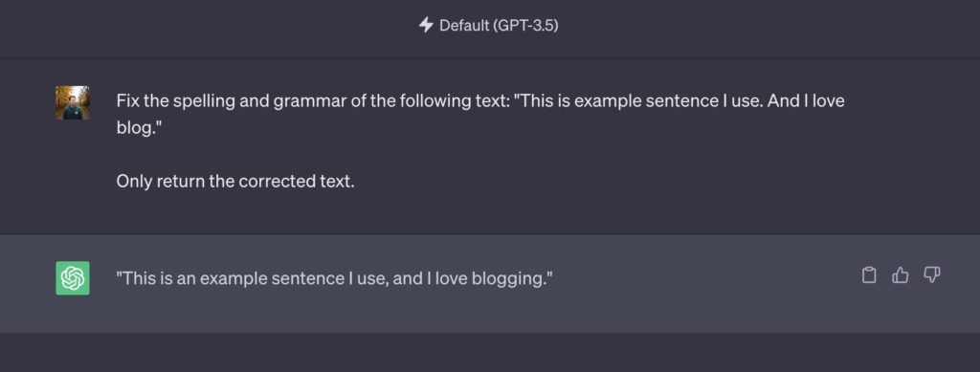The image size is (980, 372).
Task: Give the response a thumbs up
Action: 900,275
